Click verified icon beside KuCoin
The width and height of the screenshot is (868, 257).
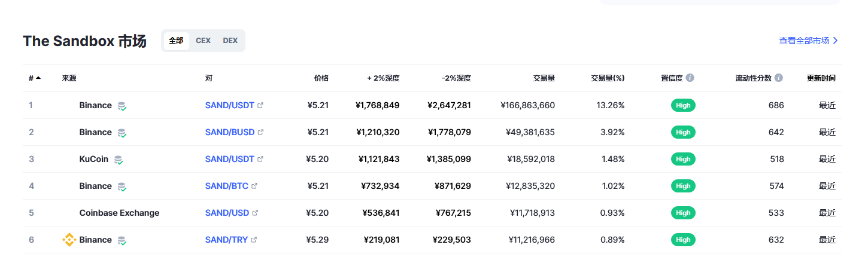point(119,160)
